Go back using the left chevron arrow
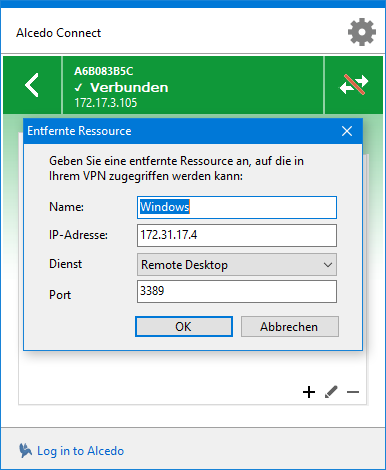The image size is (386, 470). [32, 85]
